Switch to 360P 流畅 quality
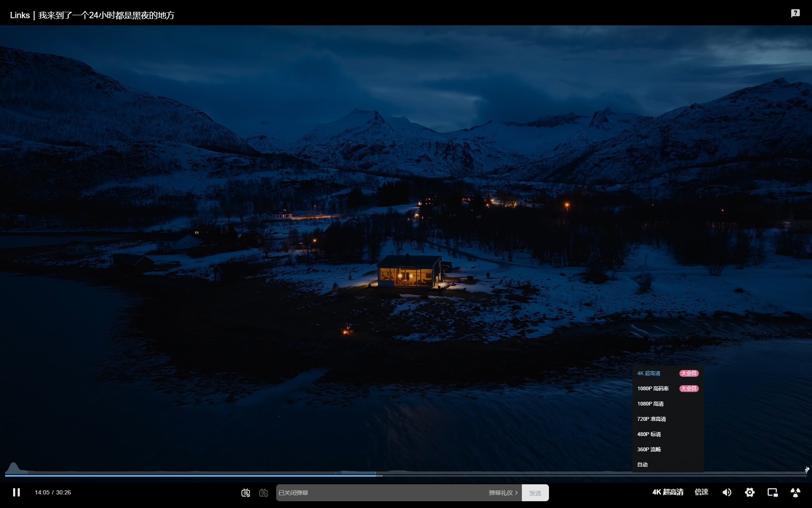This screenshot has height=508, width=812. tap(649, 450)
